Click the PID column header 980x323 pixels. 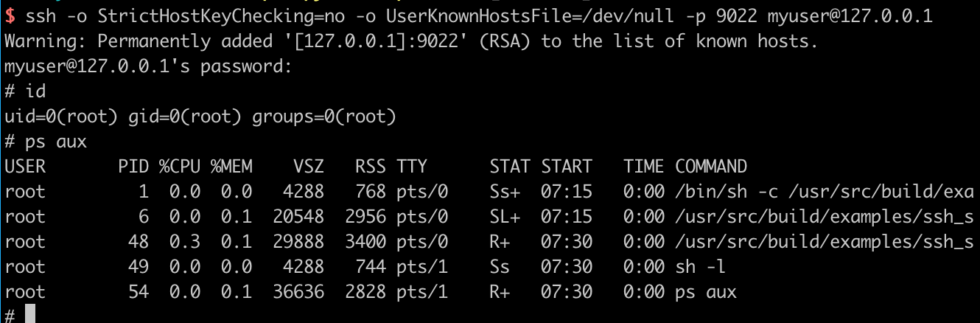click(x=133, y=167)
